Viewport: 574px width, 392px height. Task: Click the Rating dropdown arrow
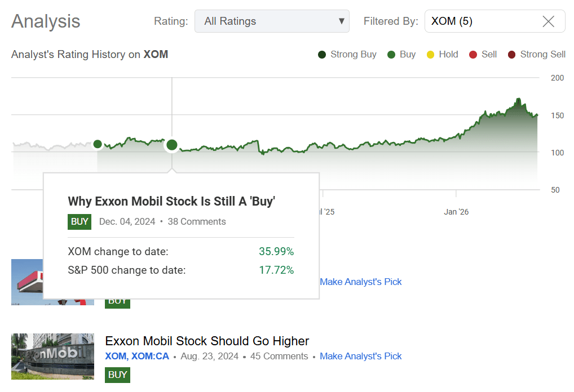click(x=341, y=21)
